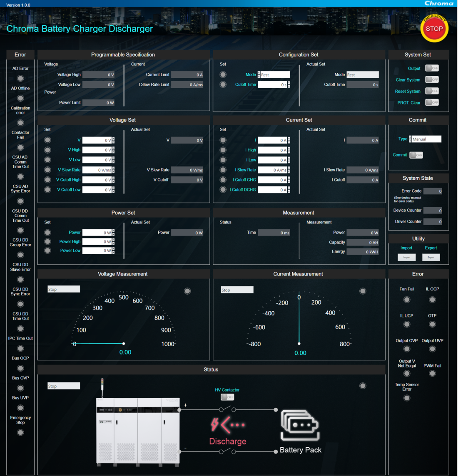Click the Bus OCP indicator LED
Screen dimensions: 458x476
[x=20, y=368]
